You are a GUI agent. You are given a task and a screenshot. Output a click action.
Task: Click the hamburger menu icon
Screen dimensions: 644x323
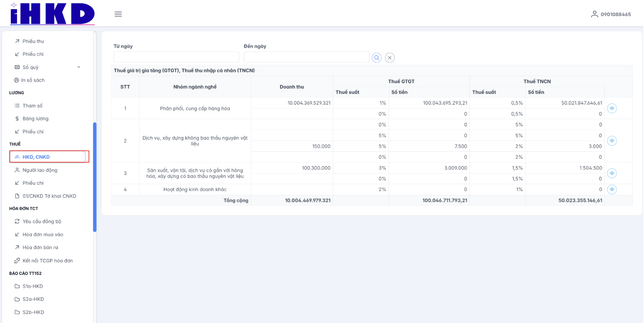(x=118, y=14)
